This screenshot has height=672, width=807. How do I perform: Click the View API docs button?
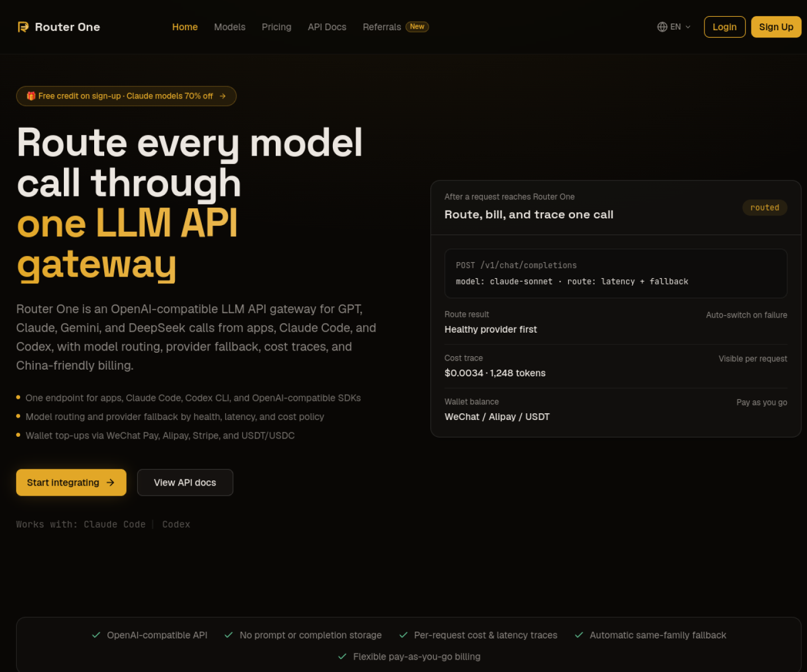185,483
